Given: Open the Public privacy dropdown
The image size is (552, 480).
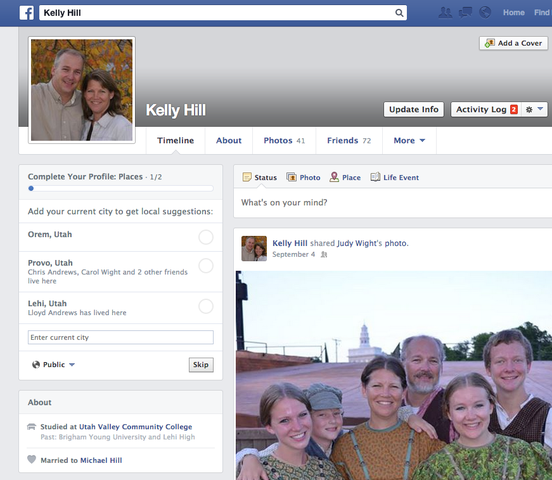Looking at the screenshot, I should pyautogui.click(x=53, y=364).
